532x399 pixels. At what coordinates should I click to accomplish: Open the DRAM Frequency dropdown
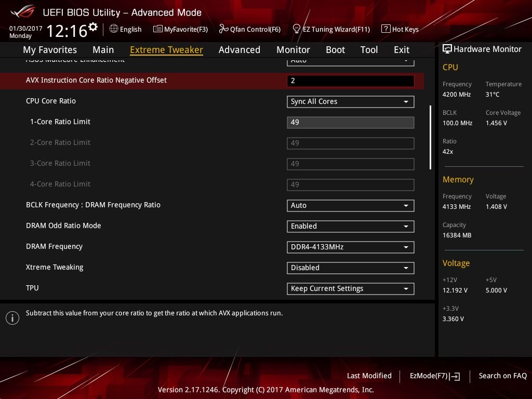pos(351,247)
